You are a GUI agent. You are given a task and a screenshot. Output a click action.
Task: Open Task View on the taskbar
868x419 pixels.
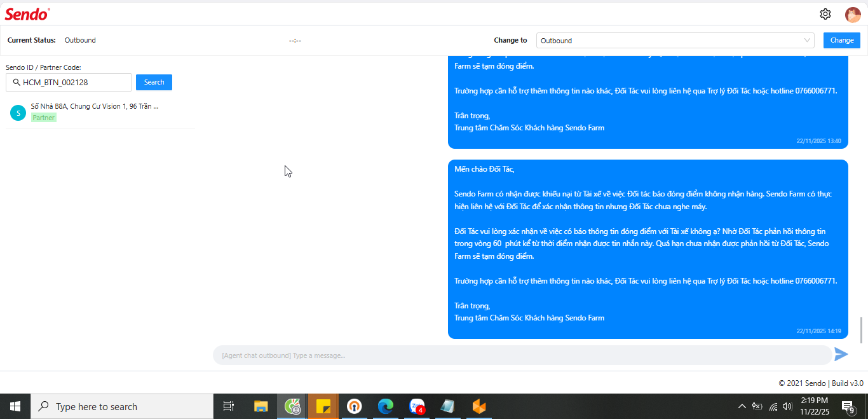(229, 406)
